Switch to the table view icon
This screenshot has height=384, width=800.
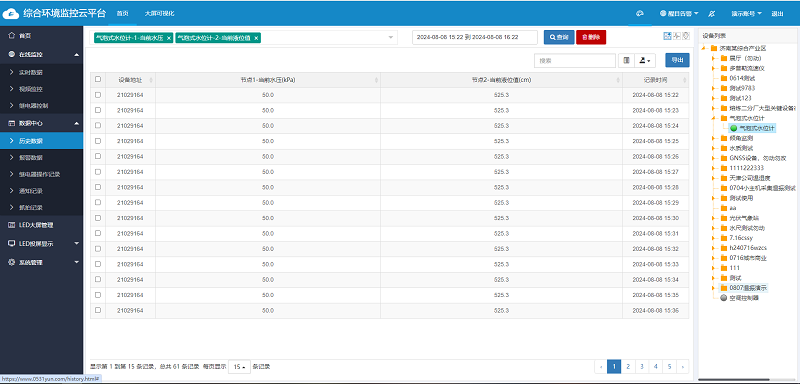pos(667,36)
